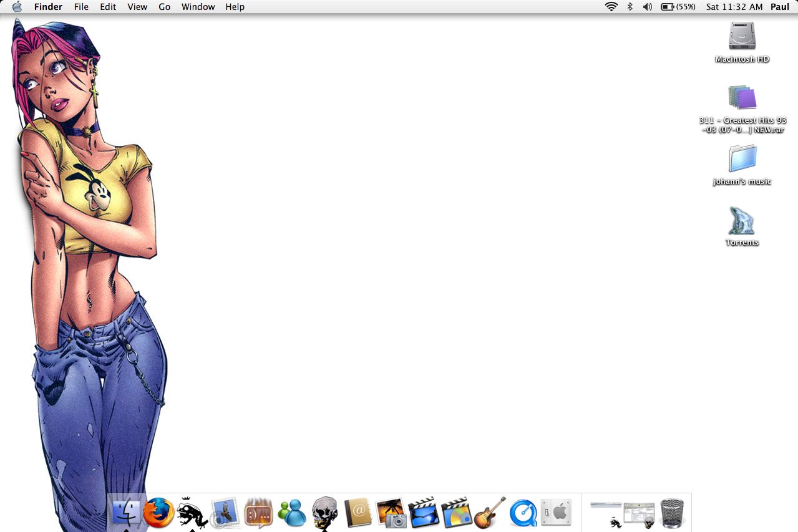Open the View menu
Viewport: 798px width, 532px height.
click(137, 7)
